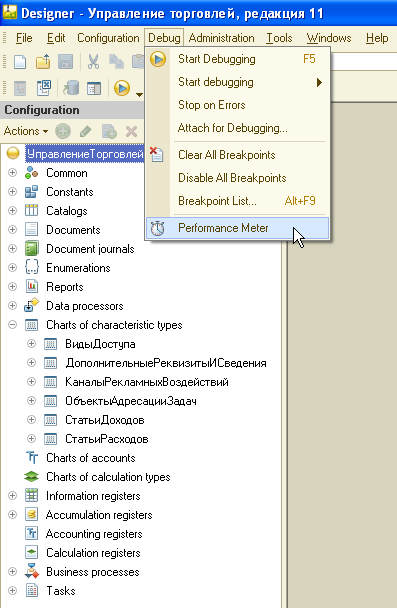Select the СтатьиРасходов tree item
This screenshot has height=608, width=397.
(107, 439)
